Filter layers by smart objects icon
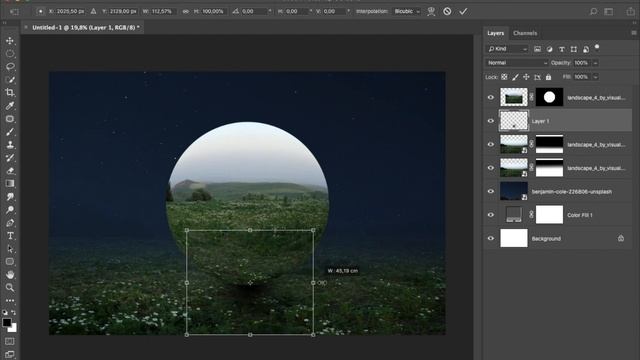 [x=586, y=49]
